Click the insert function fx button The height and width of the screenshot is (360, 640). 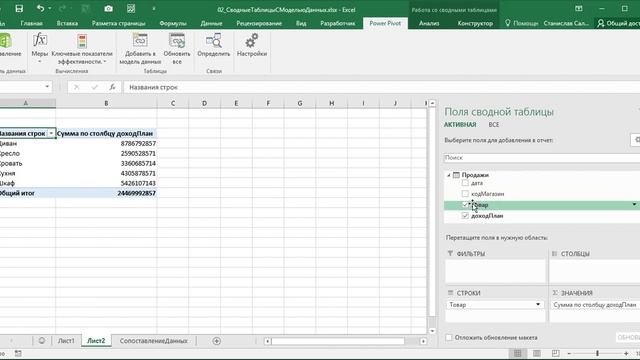112,87
